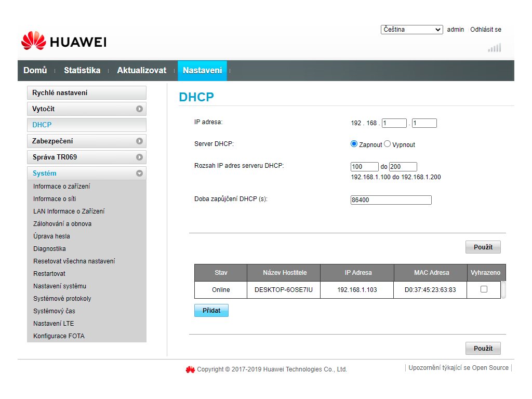The image size is (532, 399).
Task: Open the Restartovat sidebar item
Action: 49,274
